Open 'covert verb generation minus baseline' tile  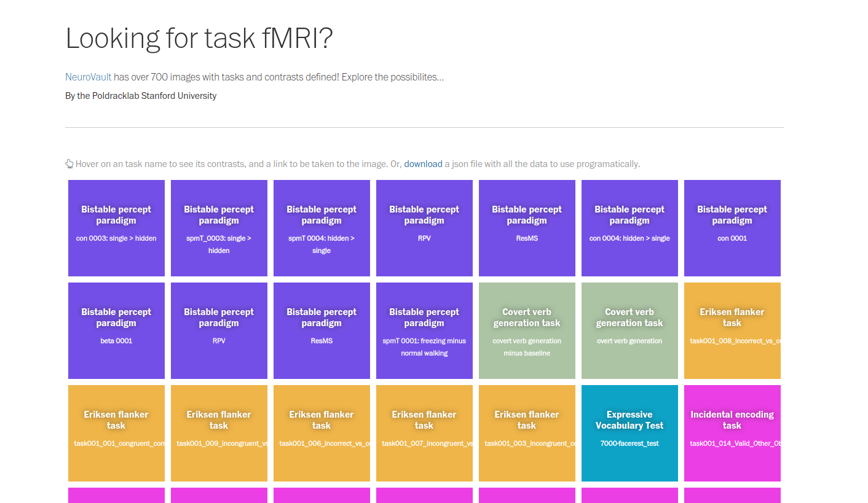527,330
